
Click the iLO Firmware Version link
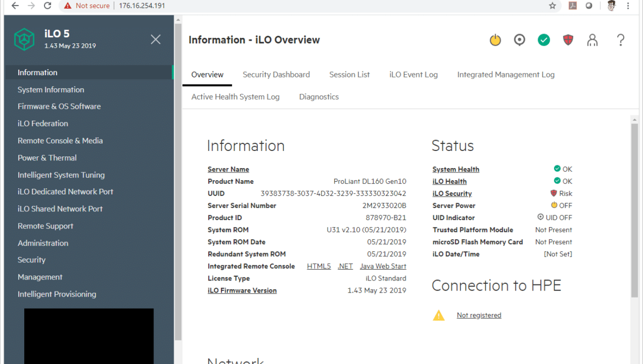pyautogui.click(x=242, y=290)
